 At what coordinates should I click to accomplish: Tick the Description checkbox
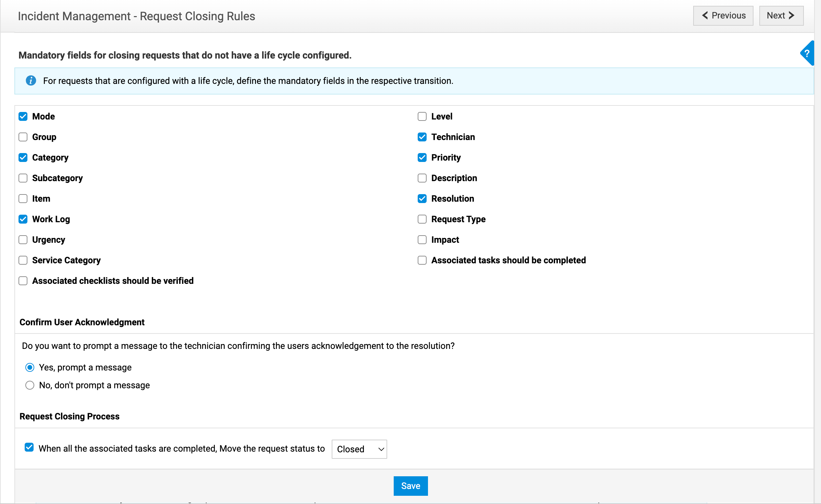point(422,178)
